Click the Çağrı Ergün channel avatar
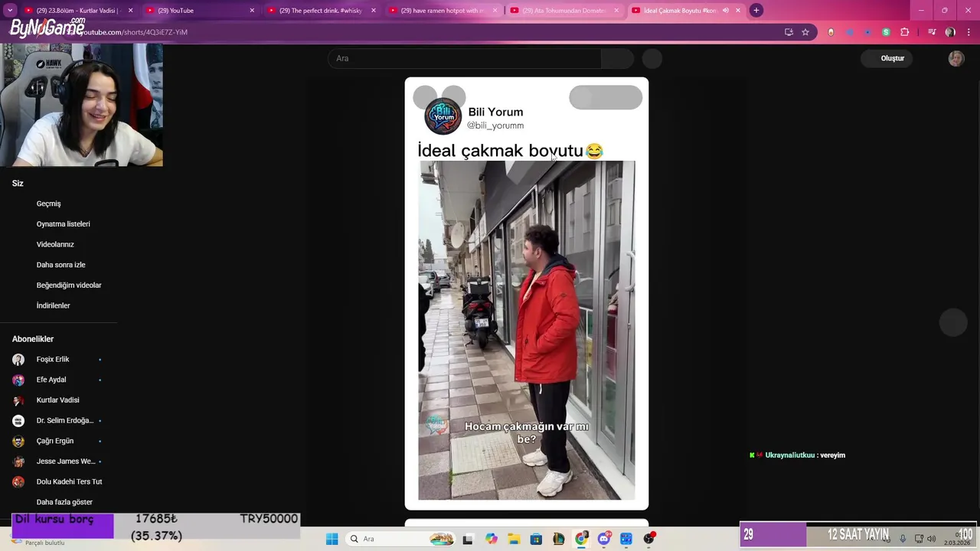 (18, 441)
